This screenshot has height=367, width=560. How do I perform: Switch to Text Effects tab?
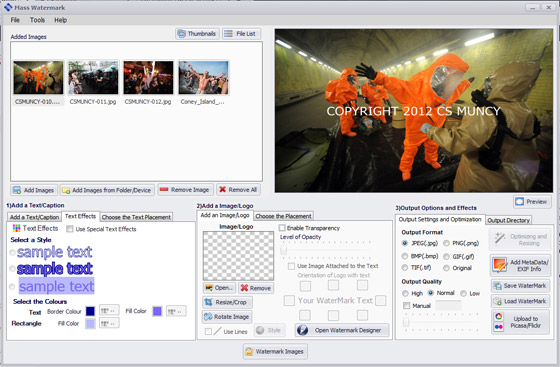[80, 216]
